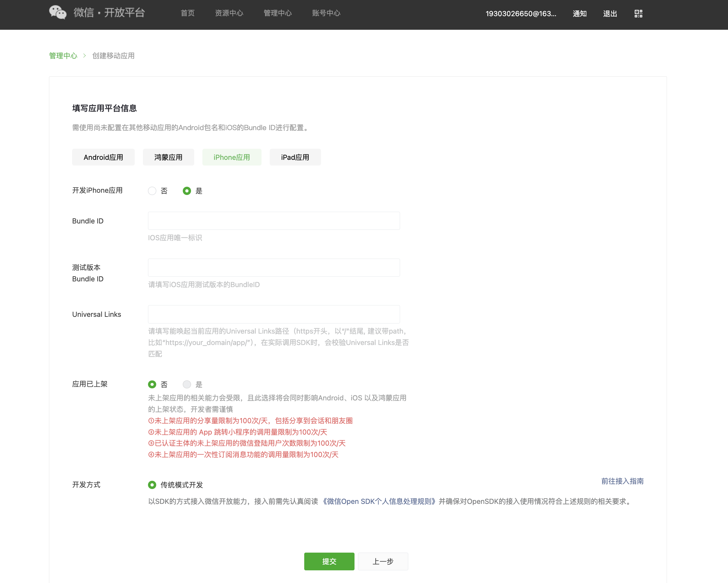Viewport: 728px width, 583px height.
Task: Click the hint text IOS应用唯一标识
Action: point(175,238)
